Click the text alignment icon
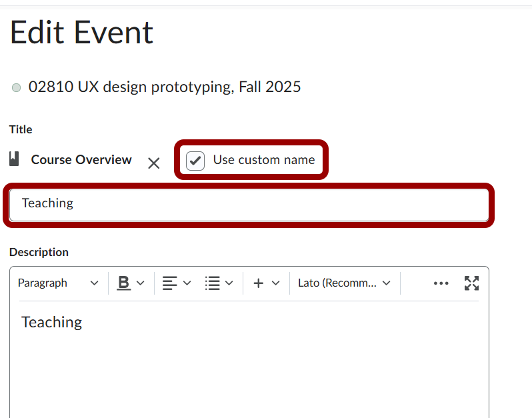The height and width of the screenshot is (418, 532). [x=169, y=283]
